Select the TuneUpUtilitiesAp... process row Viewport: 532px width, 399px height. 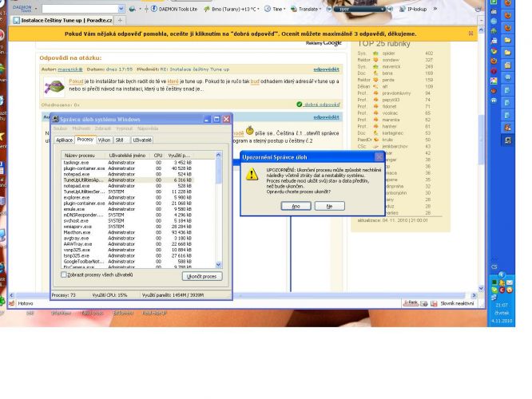point(128,180)
